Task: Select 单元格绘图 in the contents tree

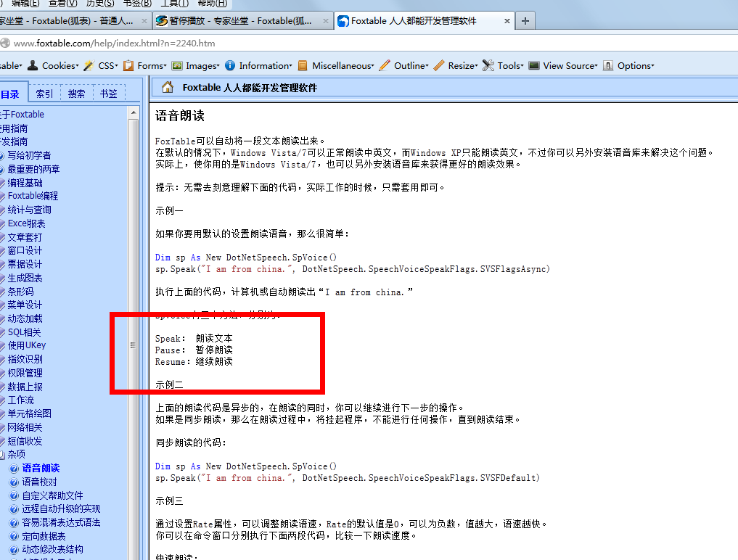Action: point(29,413)
